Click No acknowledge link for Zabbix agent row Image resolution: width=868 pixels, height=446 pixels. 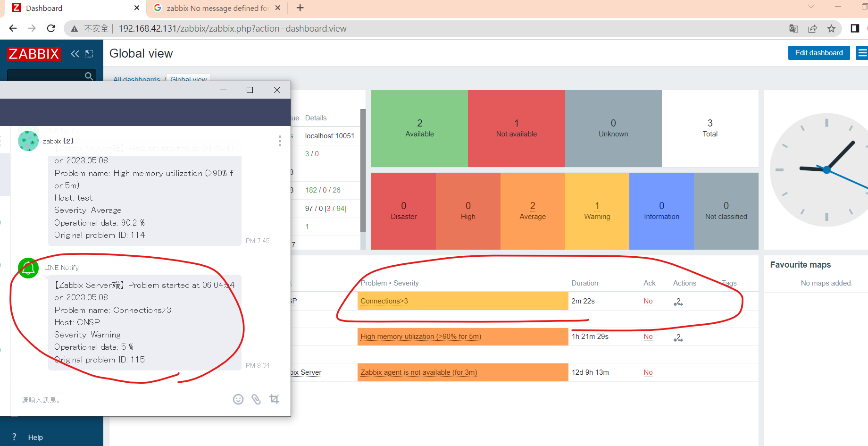pos(648,372)
